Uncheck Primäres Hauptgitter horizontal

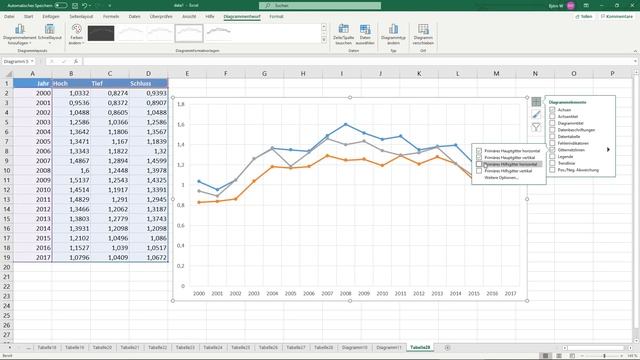[x=479, y=151]
